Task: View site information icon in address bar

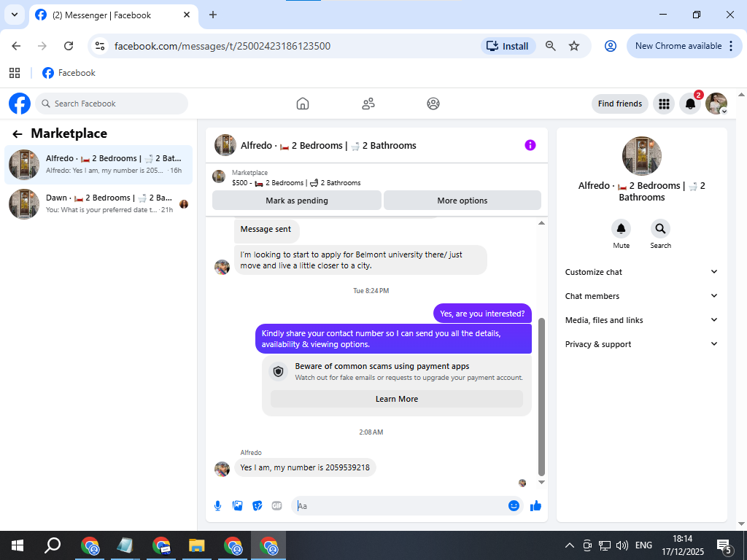Action: (99, 46)
